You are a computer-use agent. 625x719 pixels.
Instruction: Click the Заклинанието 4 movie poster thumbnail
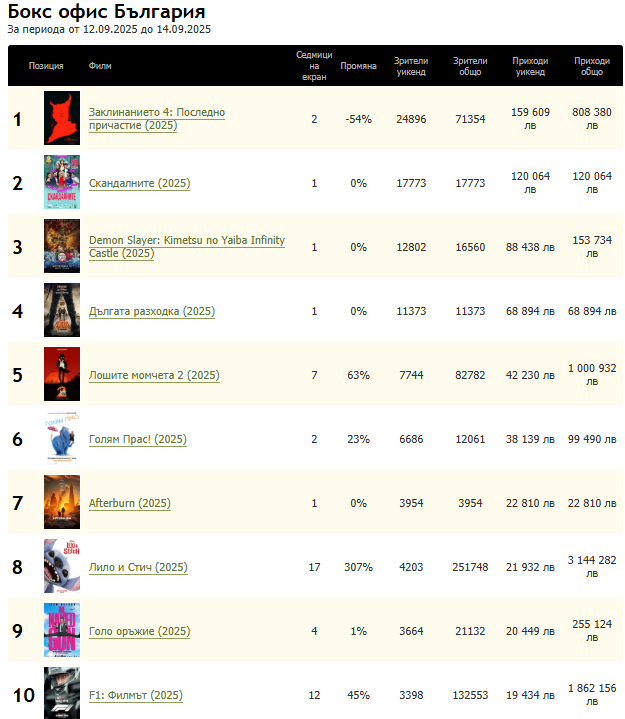tap(61, 119)
